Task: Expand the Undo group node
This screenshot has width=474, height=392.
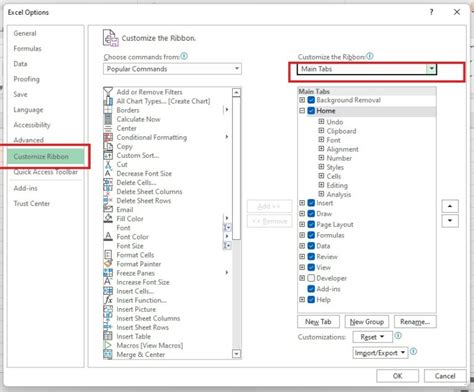Action: coord(321,121)
